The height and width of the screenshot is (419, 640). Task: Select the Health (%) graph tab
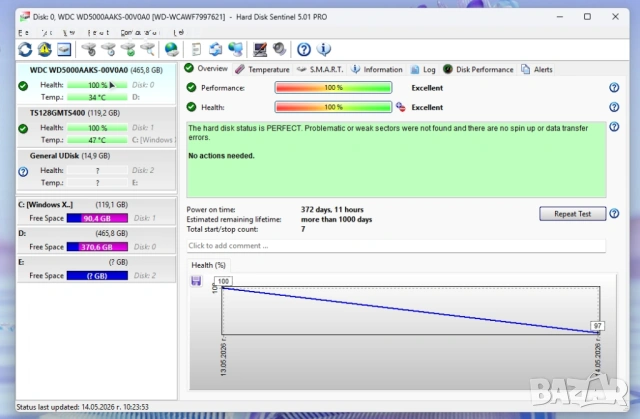[x=209, y=265]
